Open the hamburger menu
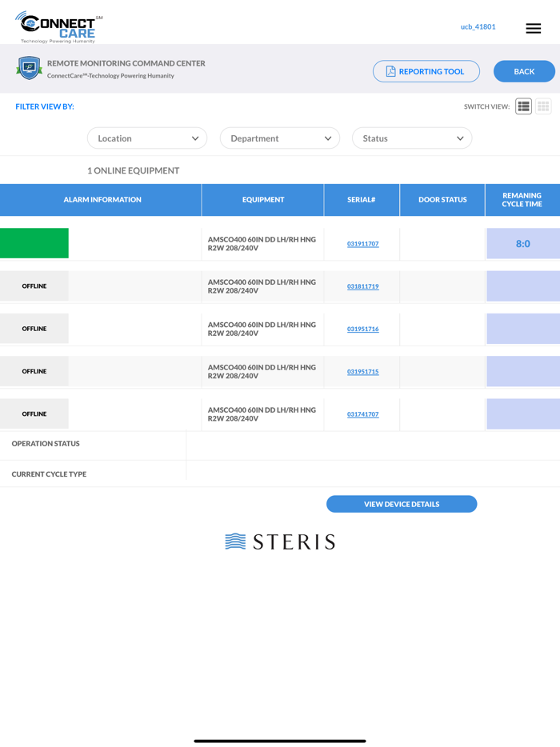 click(x=533, y=28)
